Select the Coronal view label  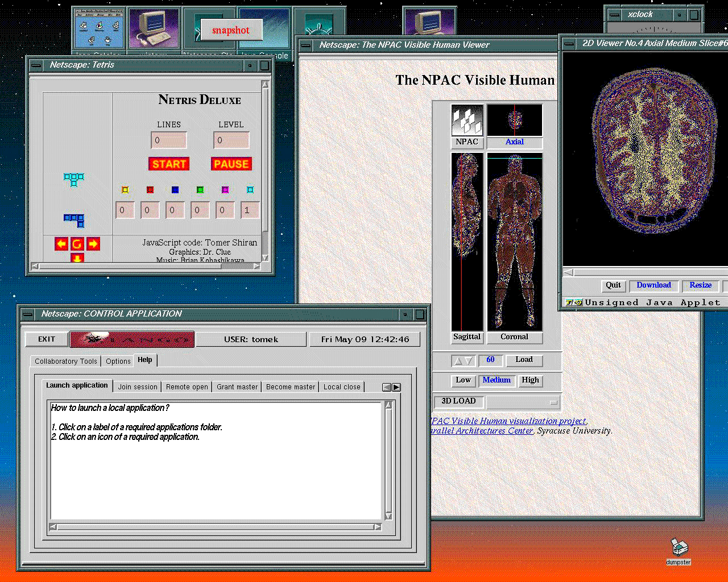tap(515, 337)
